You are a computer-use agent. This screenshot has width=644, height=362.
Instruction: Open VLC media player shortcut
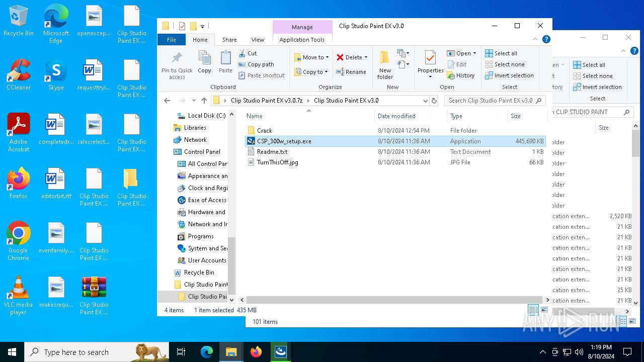click(19, 296)
